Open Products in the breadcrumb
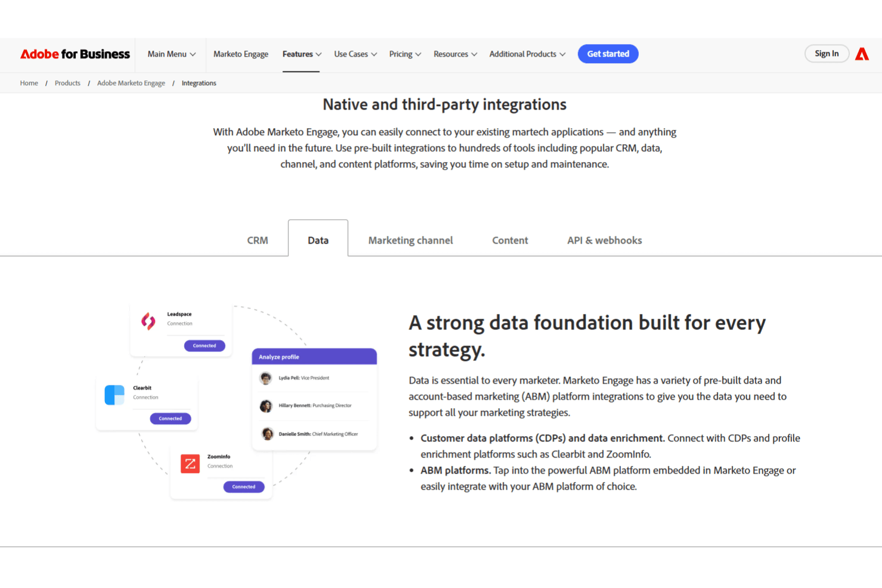Image resolution: width=882 pixels, height=588 pixels. (67, 83)
